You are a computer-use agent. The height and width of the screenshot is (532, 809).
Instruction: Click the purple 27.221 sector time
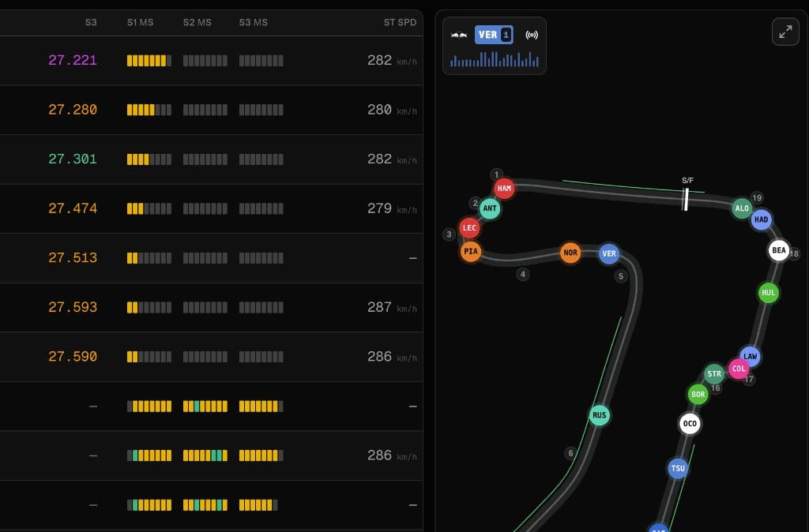[73, 60]
